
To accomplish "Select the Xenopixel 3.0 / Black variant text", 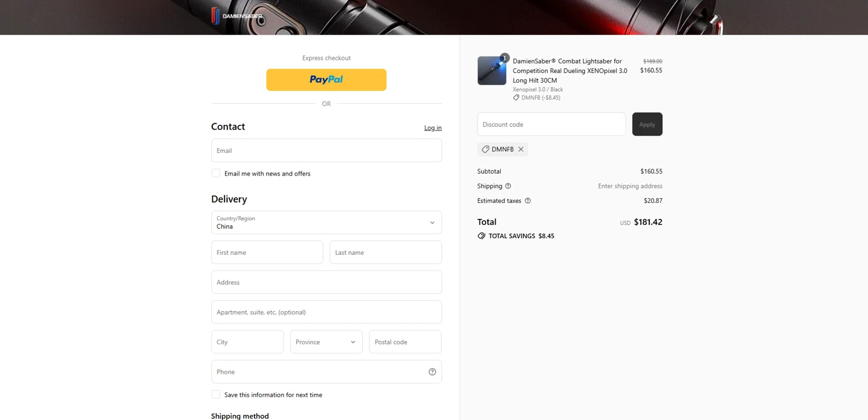I will [x=538, y=90].
